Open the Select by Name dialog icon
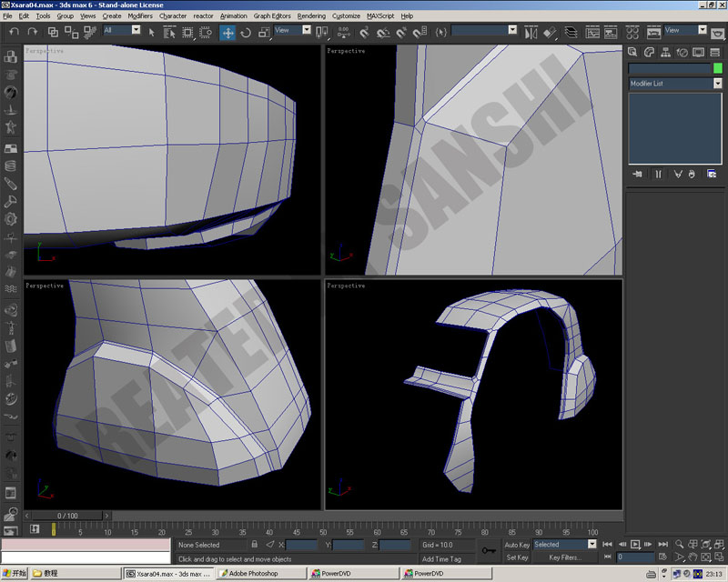 (x=169, y=33)
